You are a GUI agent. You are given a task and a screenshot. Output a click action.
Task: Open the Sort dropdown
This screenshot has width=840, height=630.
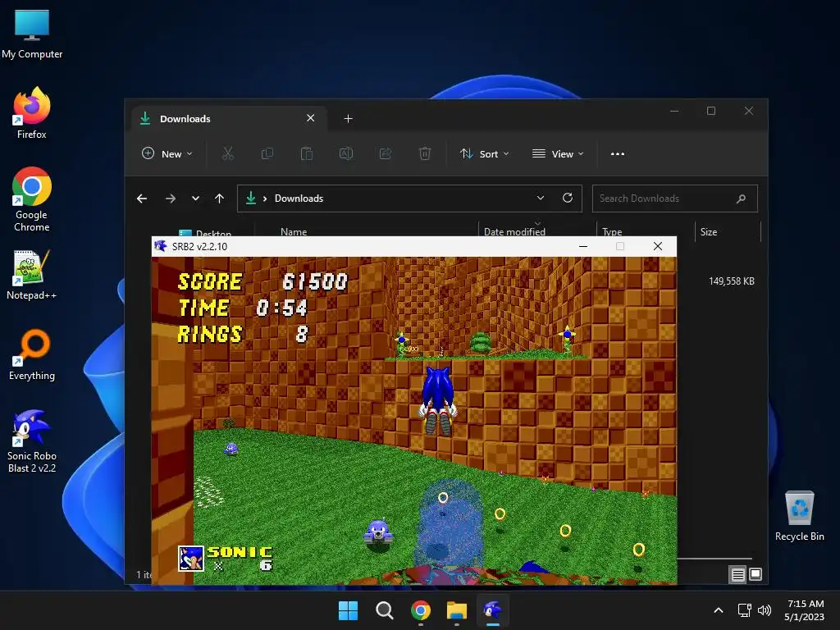point(484,153)
